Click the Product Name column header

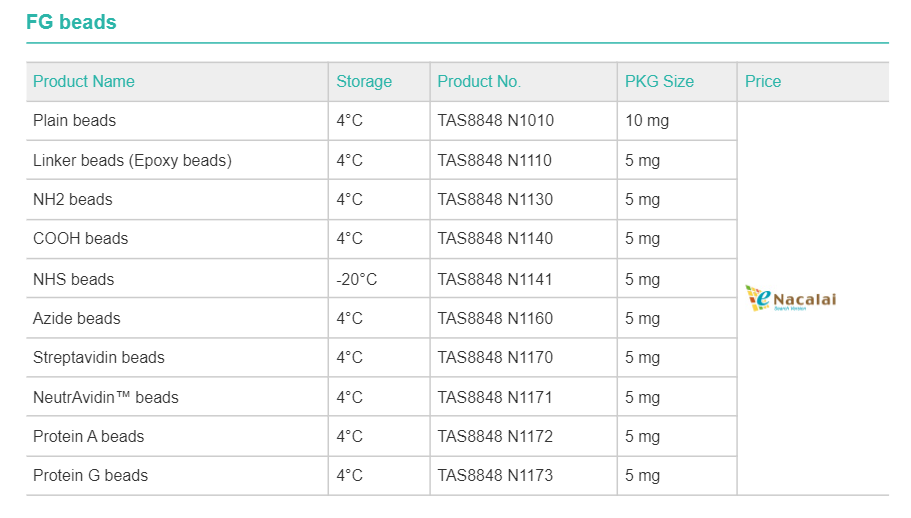tap(84, 82)
